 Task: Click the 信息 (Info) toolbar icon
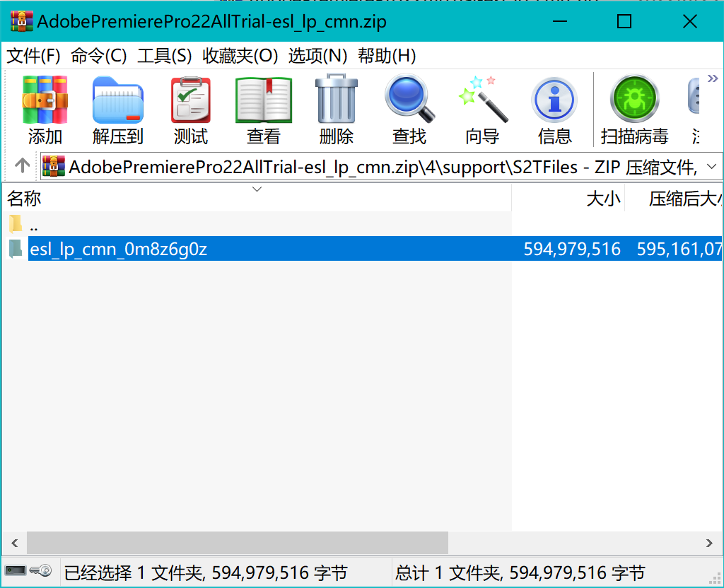point(554,106)
